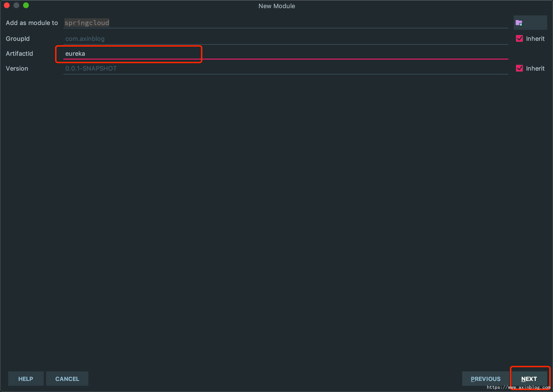Click the GroupId field com.axinblog
This screenshot has width=553, height=392.
(x=286, y=39)
